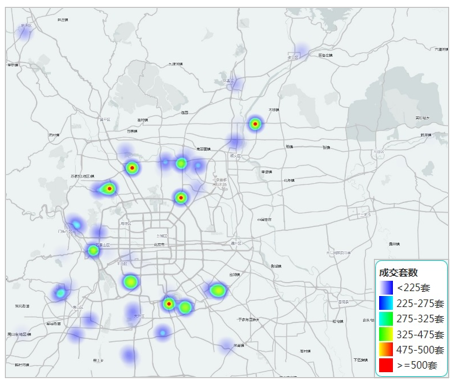This screenshot has width=454, height=385.
Task: Click the 225-275套 blue legend swatch
Action: pyautogui.click(x=386, y=303)
